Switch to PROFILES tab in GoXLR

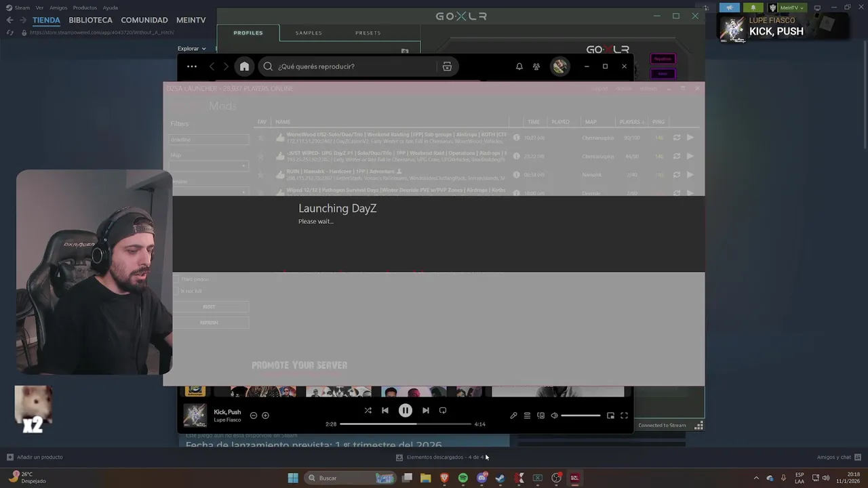pos(248,33)
